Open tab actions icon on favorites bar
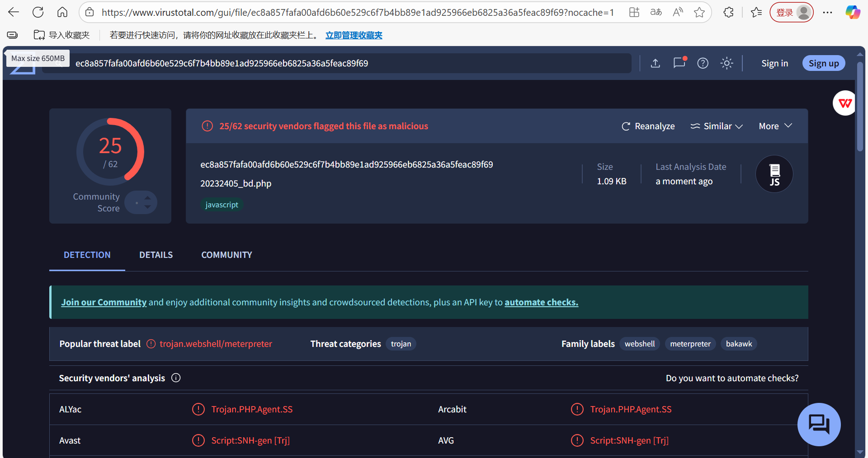Viewport: 868px width, 458px height. click(x=13, y=35)
